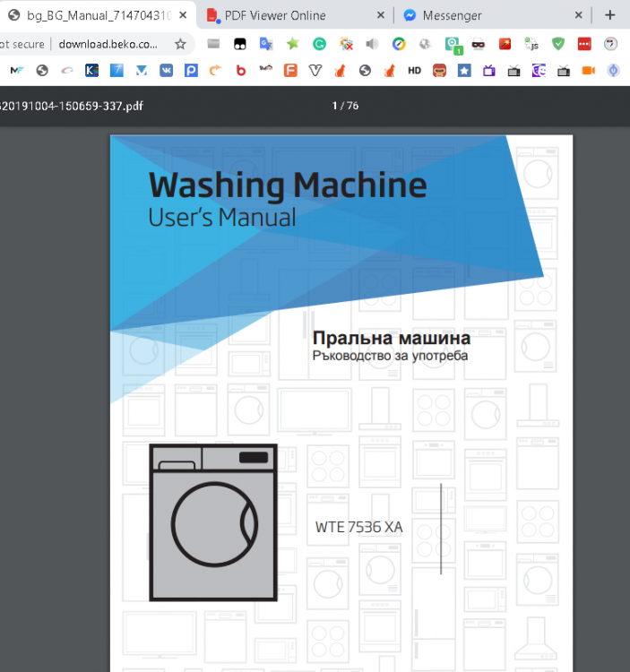
Task: Open the incognito spy-glasses extension
Action: [479, 44]
